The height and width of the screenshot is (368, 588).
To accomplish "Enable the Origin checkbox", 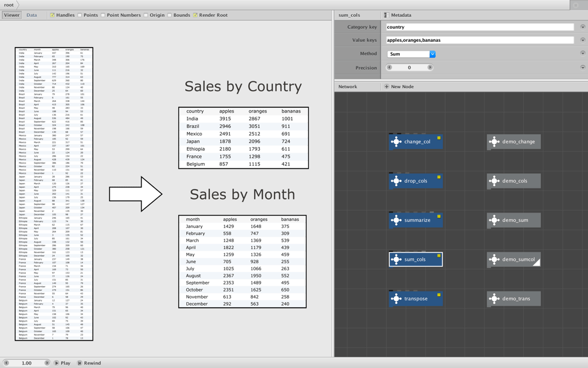I will (146, 15).
